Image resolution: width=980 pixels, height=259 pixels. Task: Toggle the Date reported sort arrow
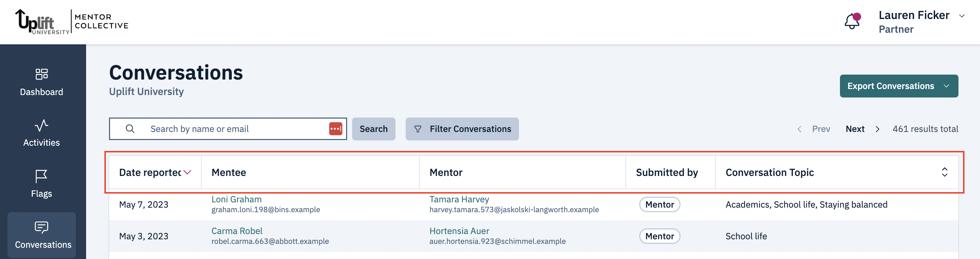187,172
